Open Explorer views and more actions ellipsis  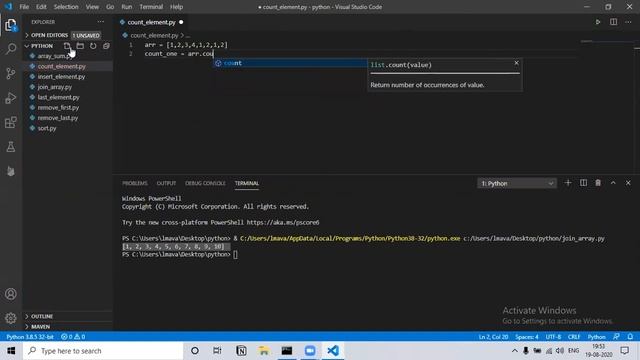100,22
